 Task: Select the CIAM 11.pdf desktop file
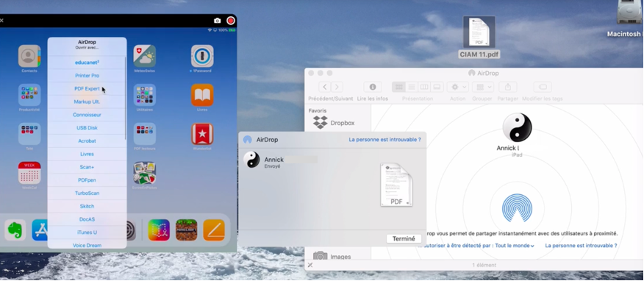[479, 38]
